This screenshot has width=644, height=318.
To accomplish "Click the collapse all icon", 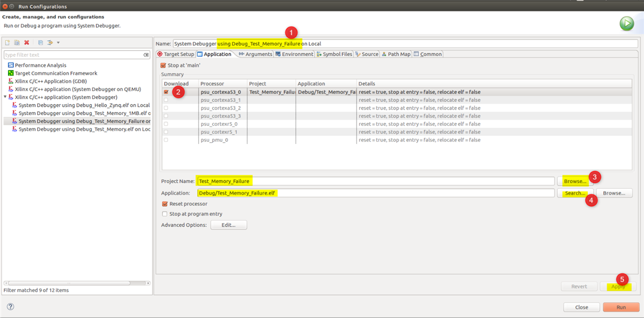I will click(40, 43).
